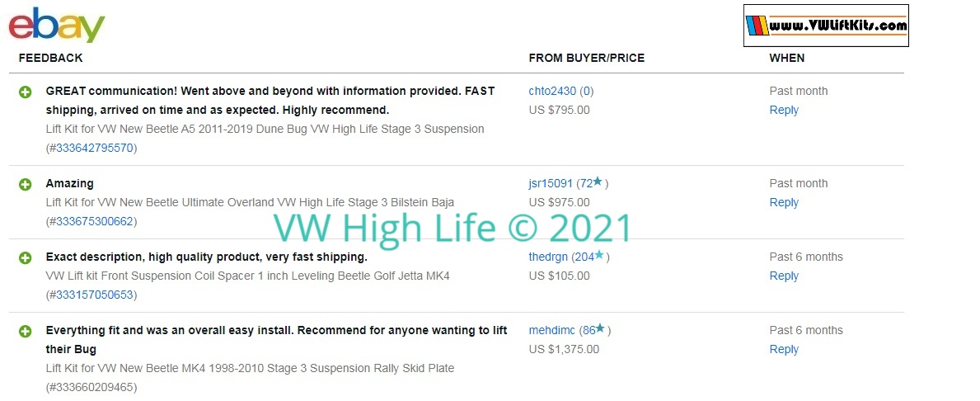Click the blue star next to mehdimc
This screenshot has height=401, width=980.
[x=600, y=328]
